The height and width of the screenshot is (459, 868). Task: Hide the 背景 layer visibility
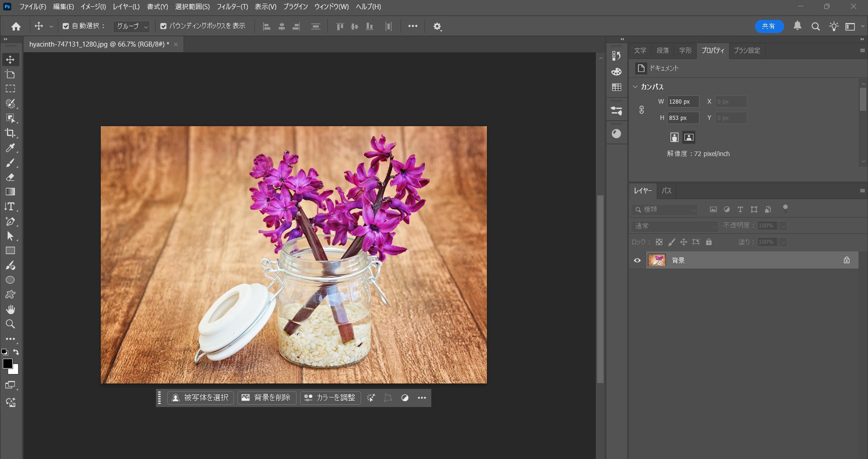tap(637, 260)
